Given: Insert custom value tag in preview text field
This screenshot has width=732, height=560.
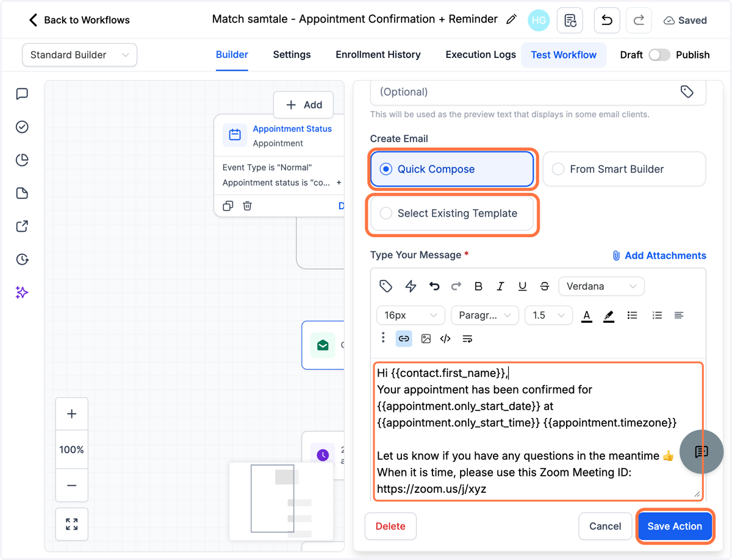Looking at the screenshot, I should [687, 92].
